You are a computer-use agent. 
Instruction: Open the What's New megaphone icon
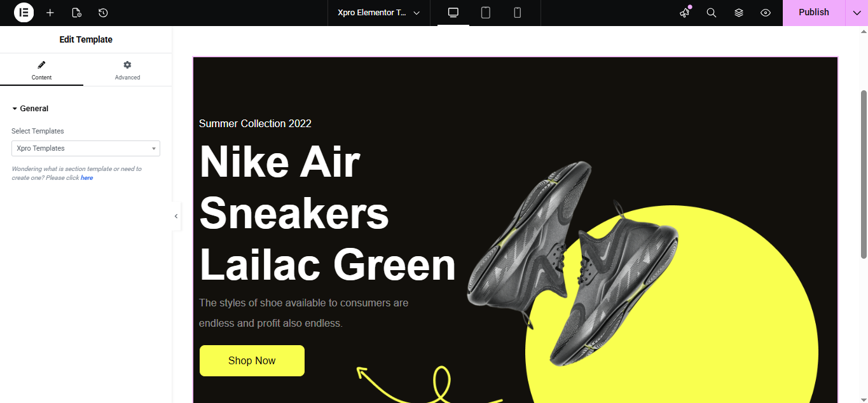coord(685,13)
